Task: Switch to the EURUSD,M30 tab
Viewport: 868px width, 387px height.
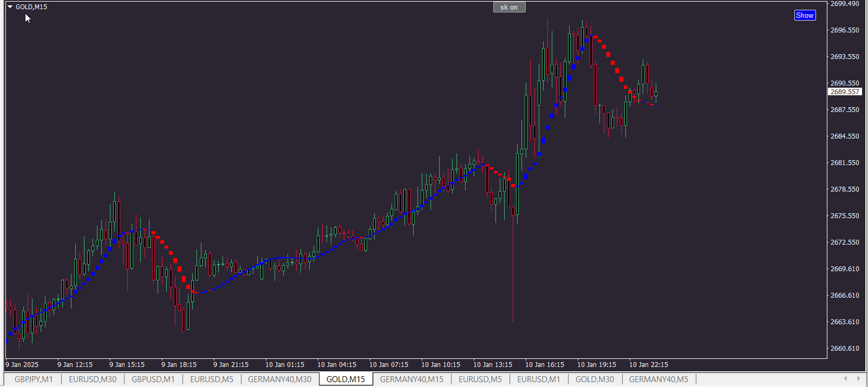Action: coord(93,379)
